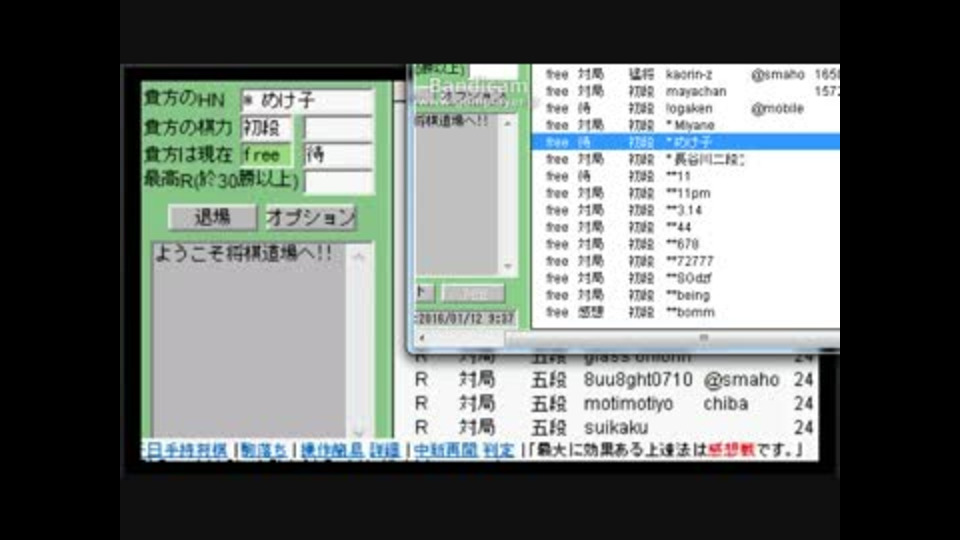Click chiba text in motimotiyo row
Screen dimensions: 960x540
pos(726,403)
